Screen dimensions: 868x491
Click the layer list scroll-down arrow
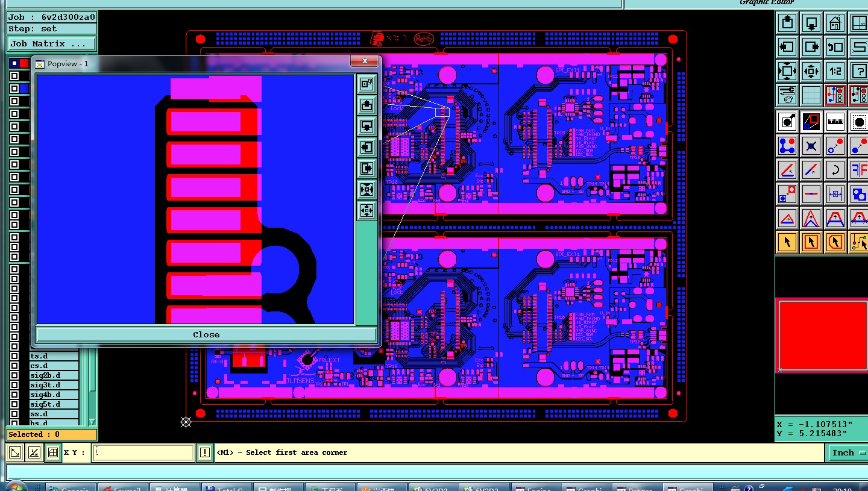(92, 422)
